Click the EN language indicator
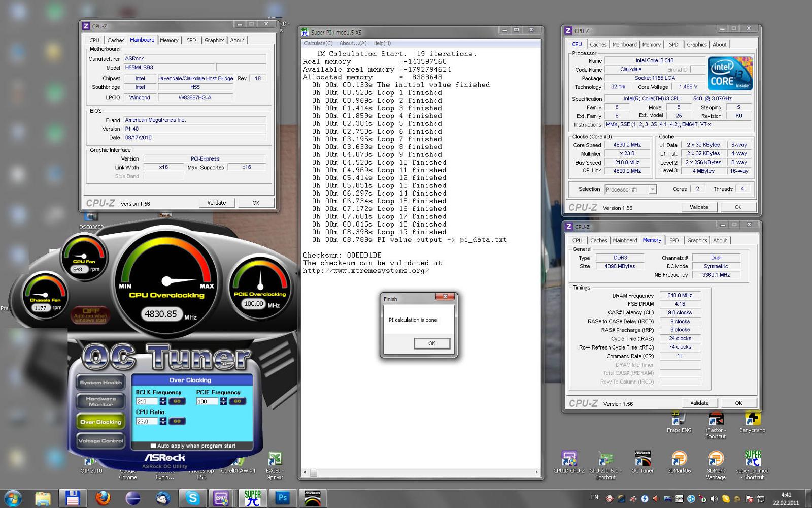812x508 pixels. coord(595,498)
